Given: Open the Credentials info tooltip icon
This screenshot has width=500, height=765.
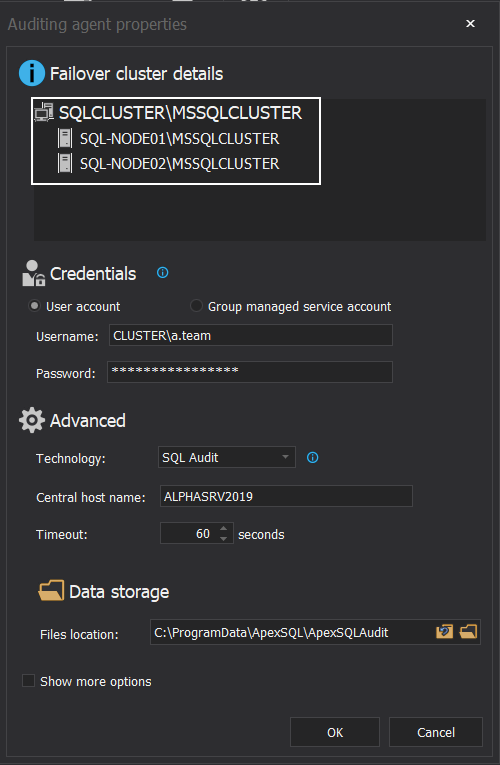Looking at the screenshot, I should pyautogui.click(x=162, y=273).
